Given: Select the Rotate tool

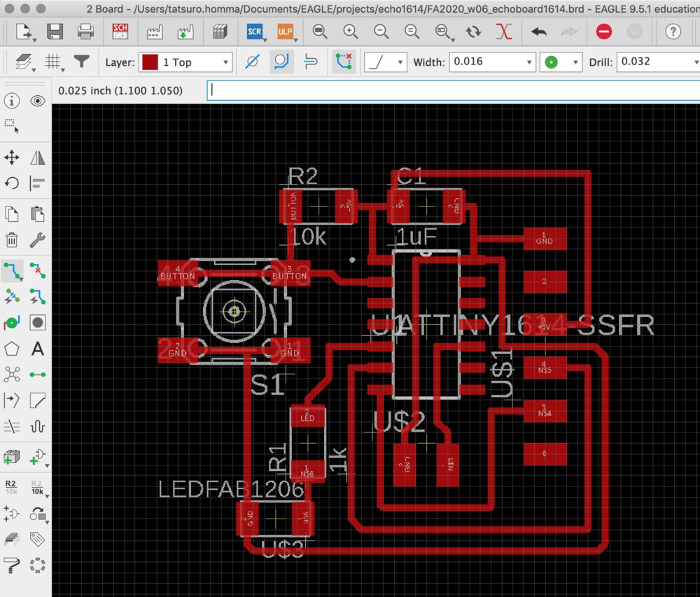Looking at the screenshot, I should [12, 183].
